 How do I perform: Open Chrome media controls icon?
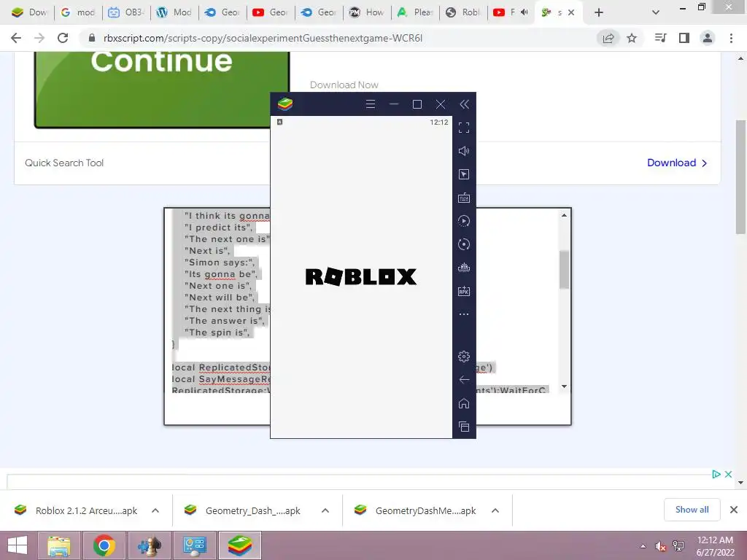[660, 38]
